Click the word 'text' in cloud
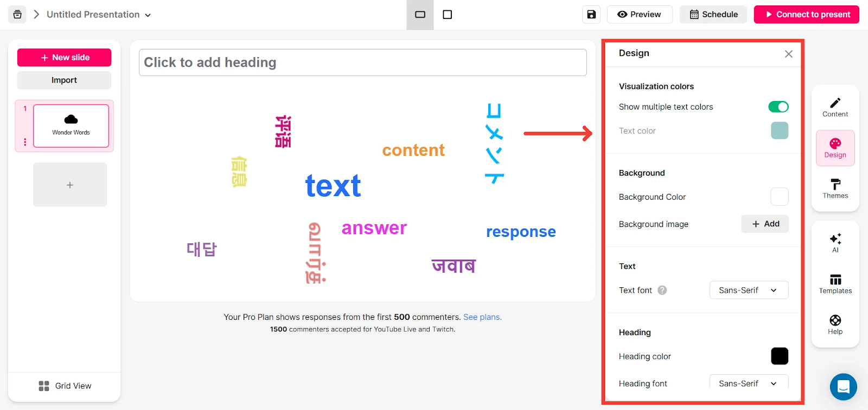 coord(333,186)
